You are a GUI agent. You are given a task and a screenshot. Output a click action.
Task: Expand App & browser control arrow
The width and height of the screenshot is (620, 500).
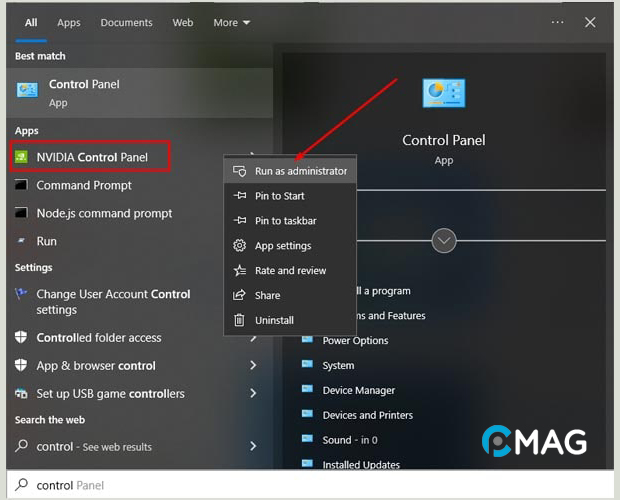pos(253,365)
